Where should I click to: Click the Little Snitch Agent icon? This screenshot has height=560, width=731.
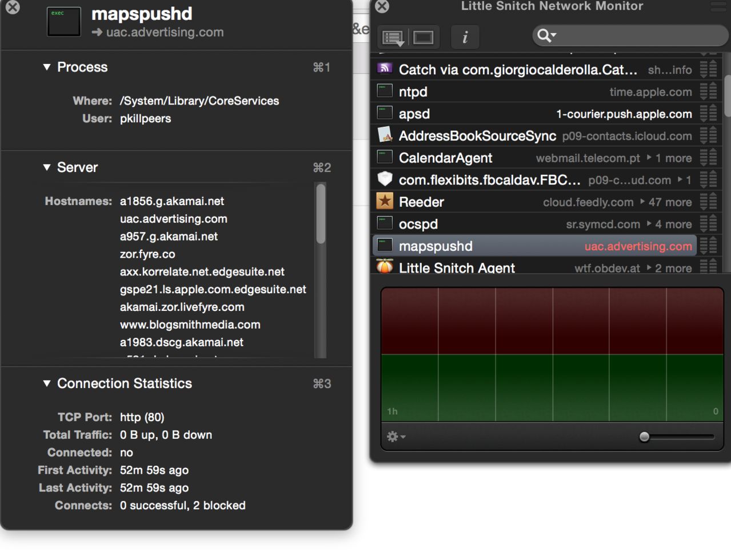coord(385,266)
